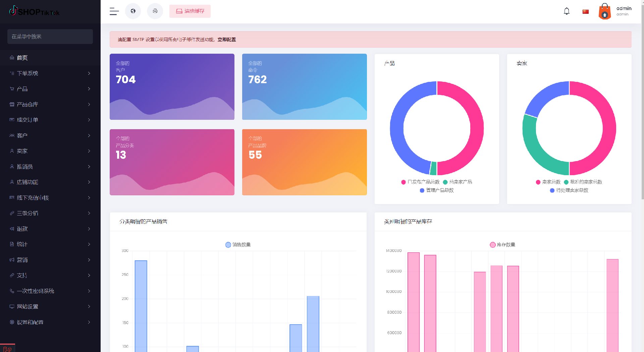Open the notification bell
Viewport: 644px width, 352px height.
[567, 11]
